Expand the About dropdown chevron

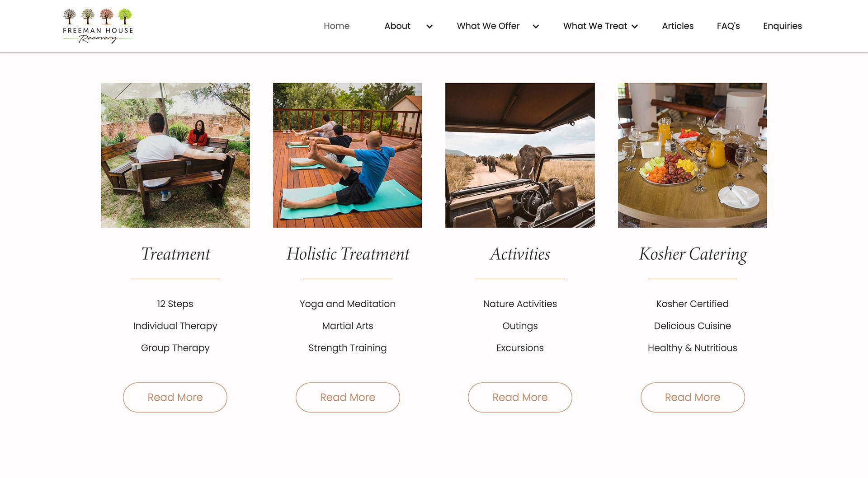(x=429, y=27)
